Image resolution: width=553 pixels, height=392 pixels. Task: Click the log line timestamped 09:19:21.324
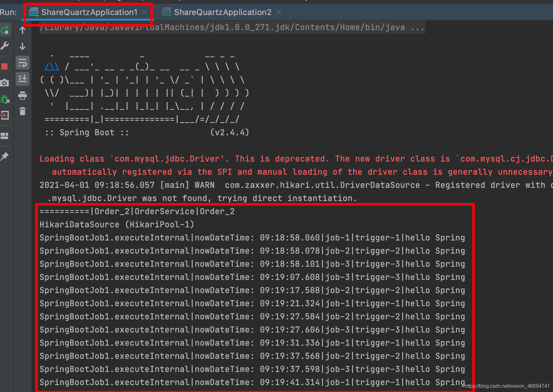coord(252,303)
